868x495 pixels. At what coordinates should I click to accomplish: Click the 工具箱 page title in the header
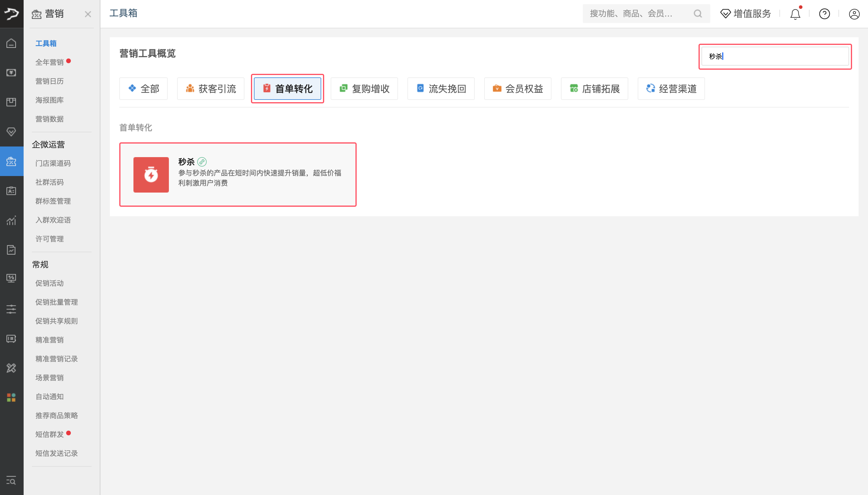tap(123, 13)
